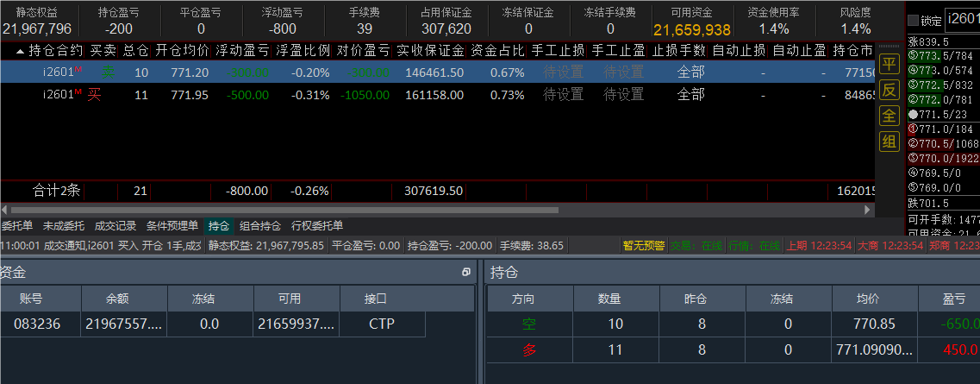Toggle the 锁定 lock checkbox
This screenshot has height=384, width=980.
coord(914,21)
